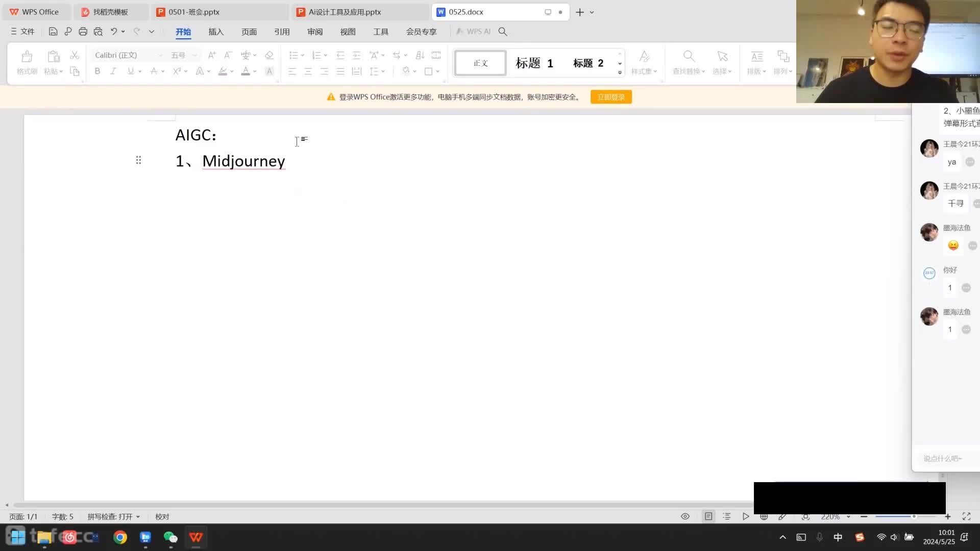Switch to Ai设计工具及应用.pptx tab
980x551 pixels.
coord(360,12)
